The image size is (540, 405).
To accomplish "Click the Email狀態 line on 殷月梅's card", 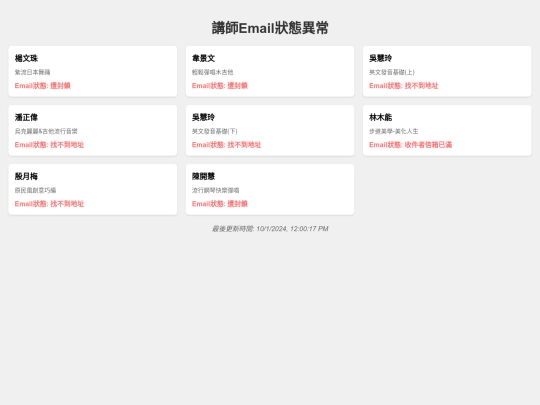I will pos(49,204).
